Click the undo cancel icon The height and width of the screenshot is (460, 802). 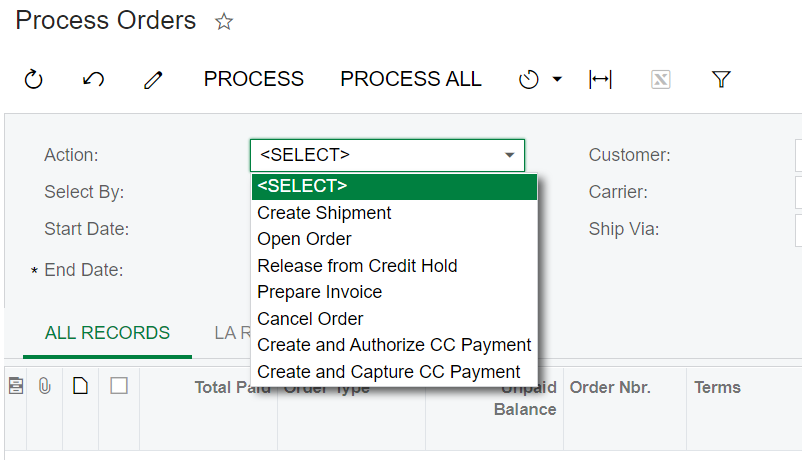(x=94, y=79)
